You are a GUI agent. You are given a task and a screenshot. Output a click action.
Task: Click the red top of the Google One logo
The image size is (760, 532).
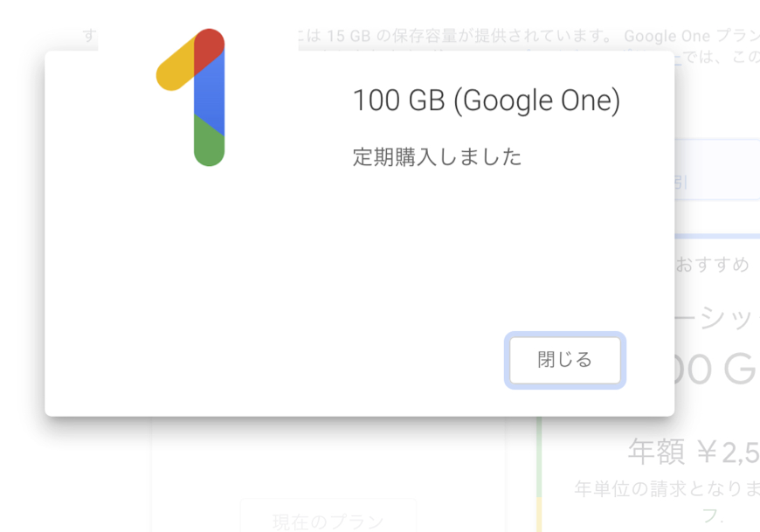point(210,45)
